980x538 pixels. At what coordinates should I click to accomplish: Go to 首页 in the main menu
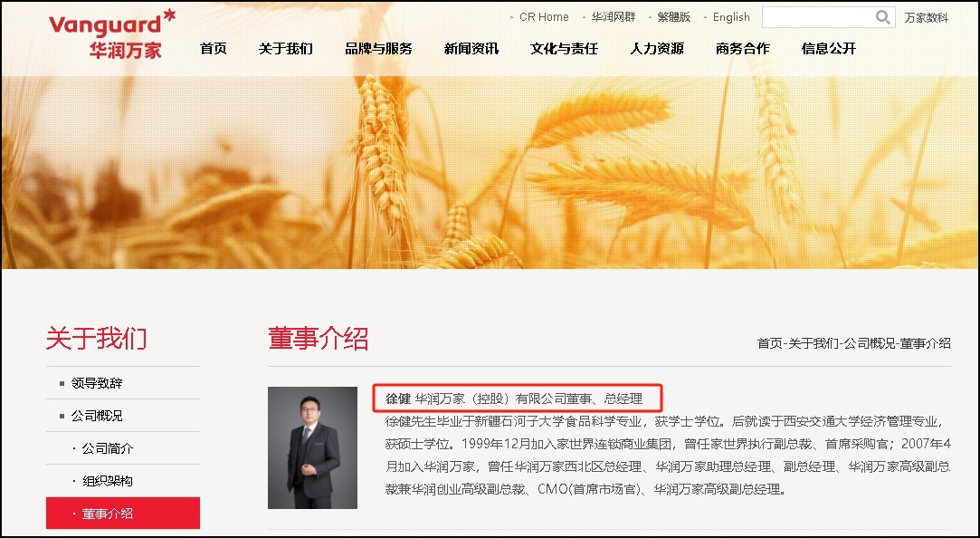[214, 49]
